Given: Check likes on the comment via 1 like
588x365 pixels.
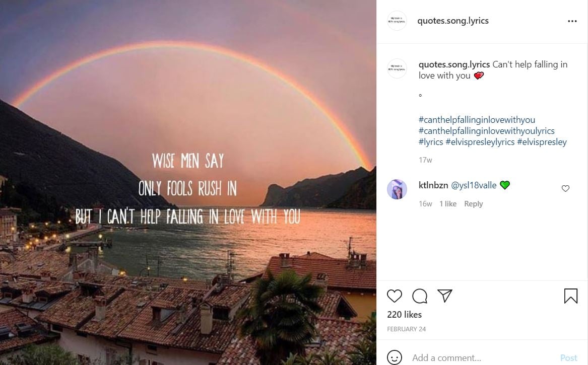Looking at the screenshot, I should click(448, 203).
